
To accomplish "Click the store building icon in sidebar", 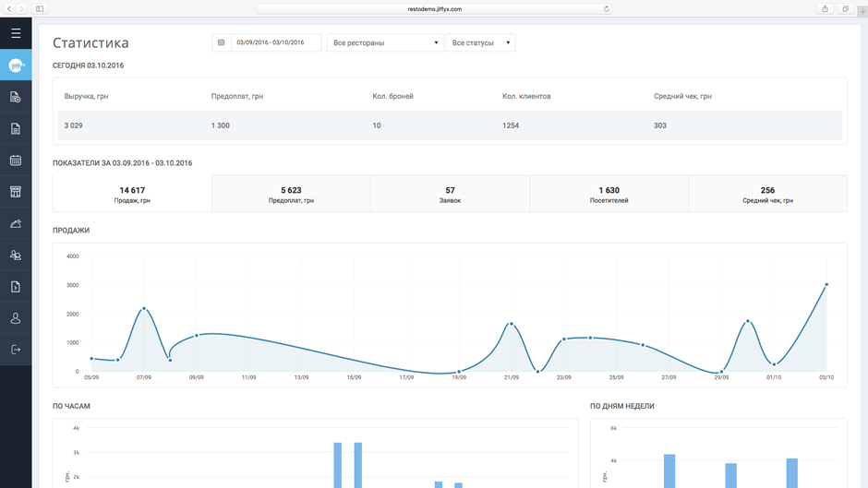I will click(x=16, y=192).
